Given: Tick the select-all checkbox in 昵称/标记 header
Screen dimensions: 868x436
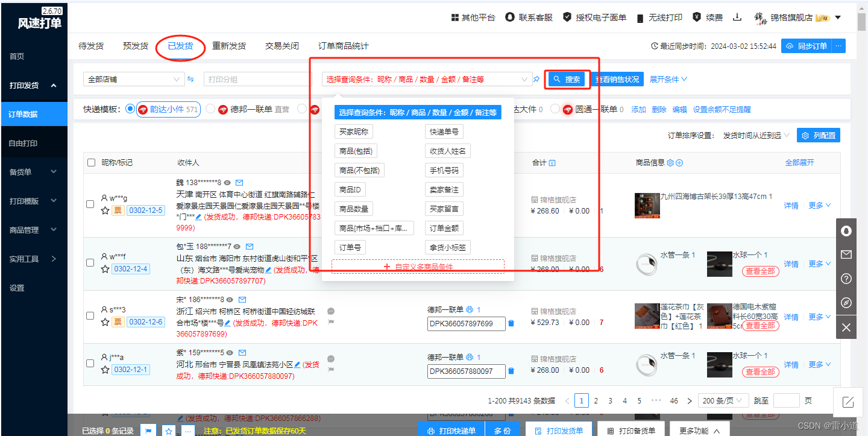Looking at the screenshot, I should (91, 163).
